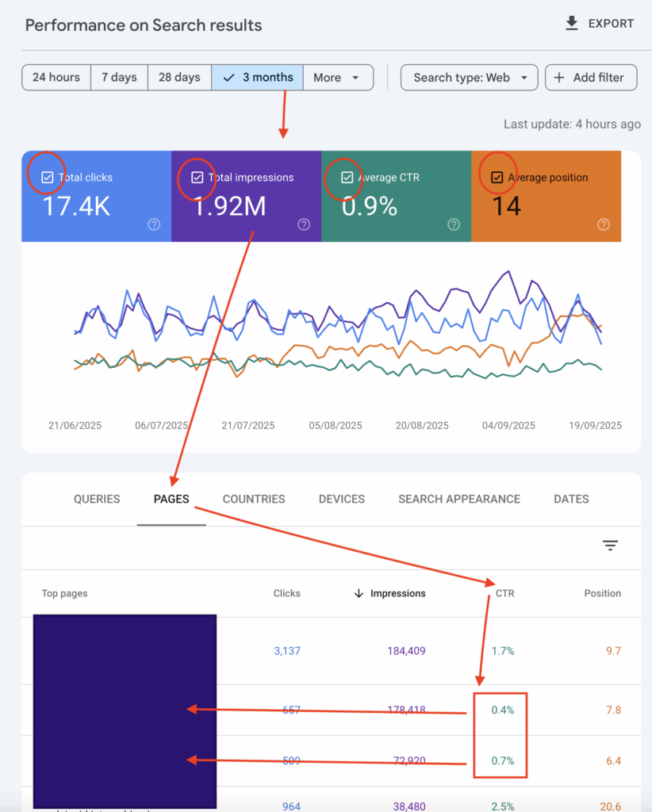
Task: Switch to the QUERIES tab
Action: (x=96, y=499)
